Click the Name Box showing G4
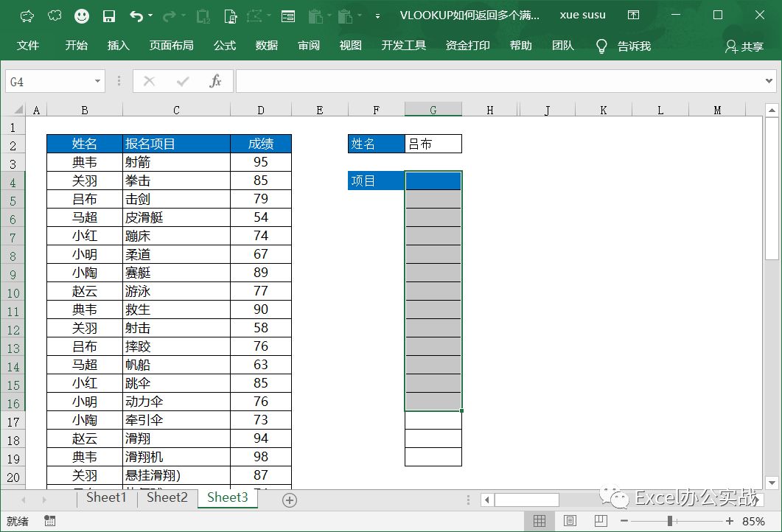 pyautogui.click(x=49, y=81)
